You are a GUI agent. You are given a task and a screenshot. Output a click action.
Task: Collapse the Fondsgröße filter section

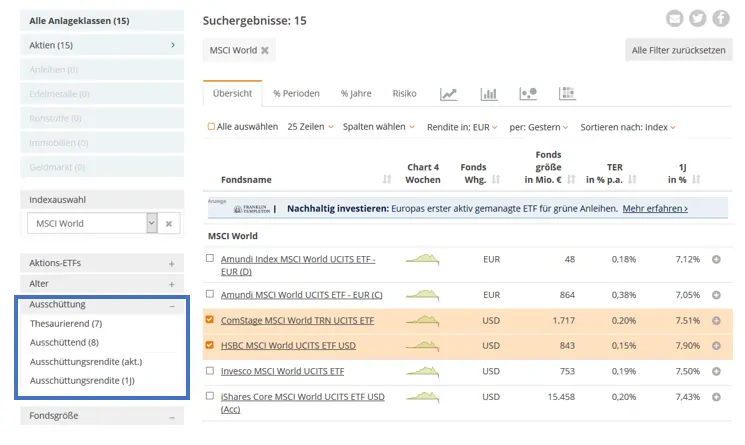(x=102, y=416)
